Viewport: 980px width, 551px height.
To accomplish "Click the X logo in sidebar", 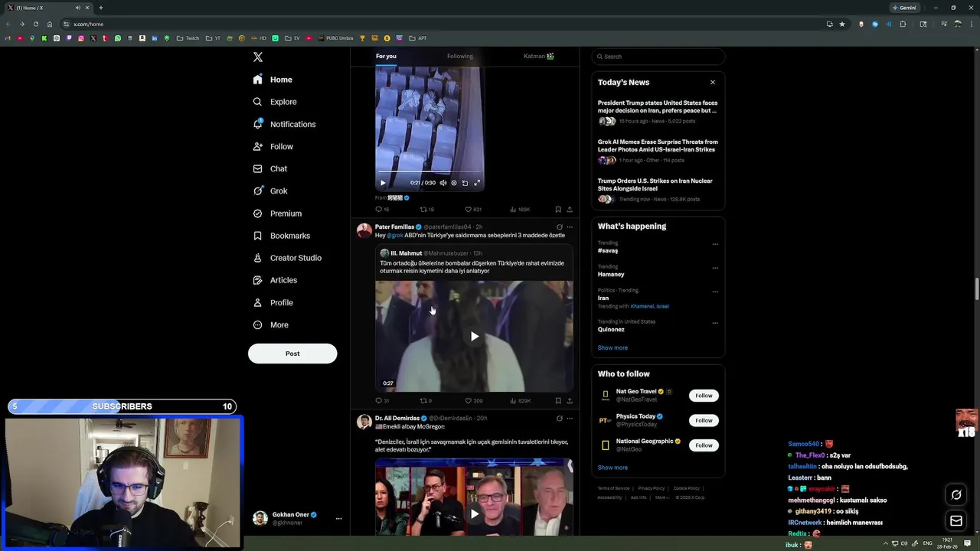I will click(258, 57).
